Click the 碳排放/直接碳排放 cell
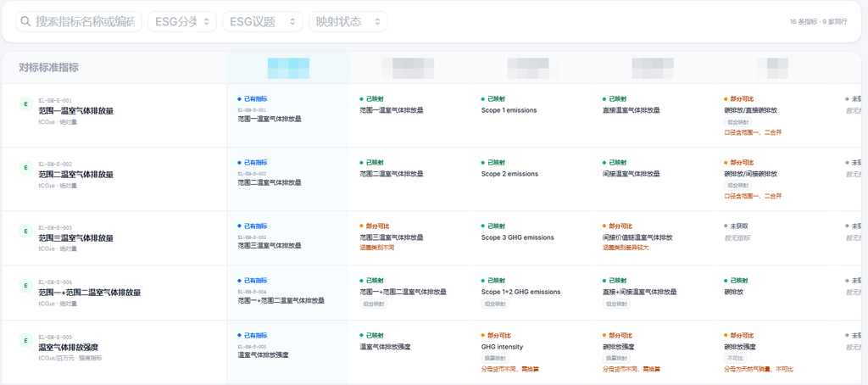The height and width of the screenshot is (385, 868). click(750, 110)
